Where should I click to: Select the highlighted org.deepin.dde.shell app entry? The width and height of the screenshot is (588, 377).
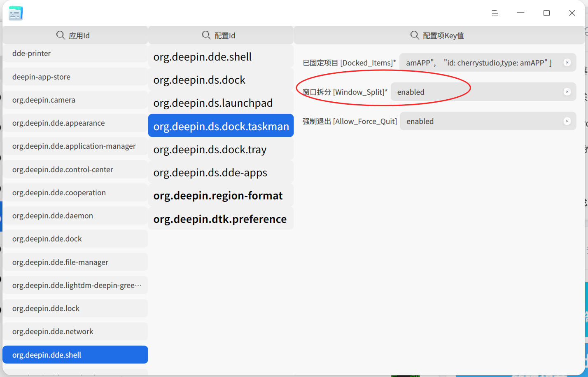[x=75, y=355]
